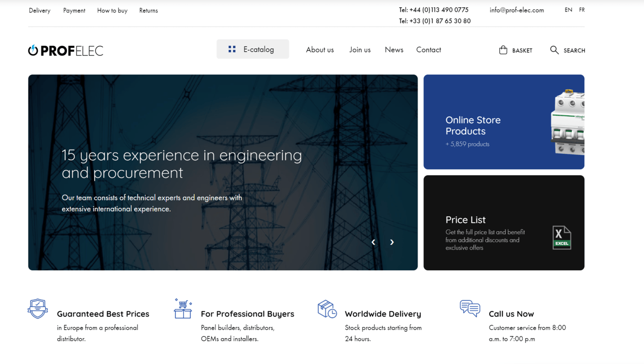Click the For Professional Buyers heading

click(248, 314)
